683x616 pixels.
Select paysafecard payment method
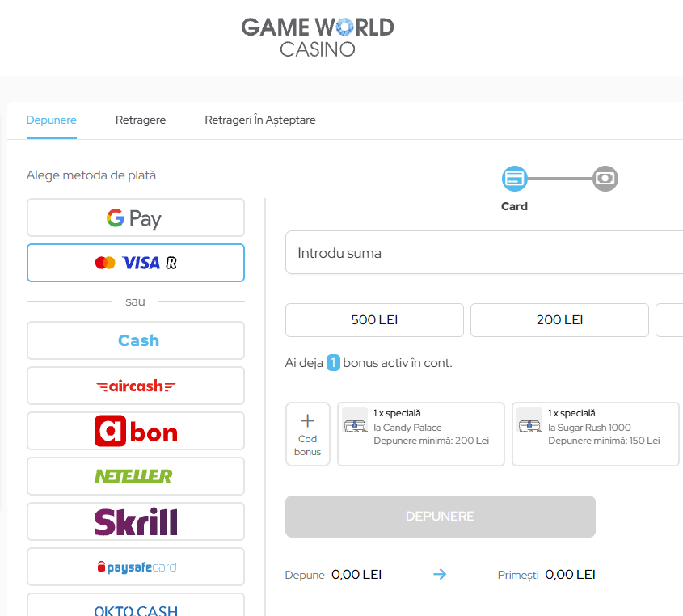click(136, 567)
